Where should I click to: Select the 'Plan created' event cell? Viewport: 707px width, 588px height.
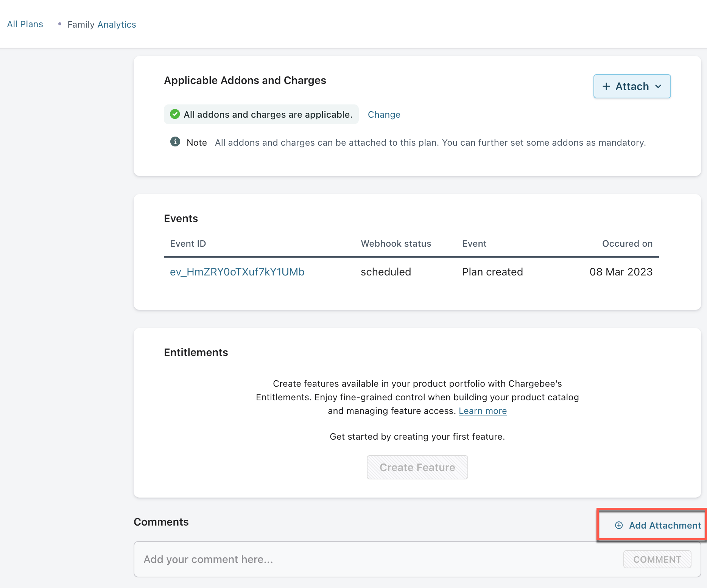492,272
